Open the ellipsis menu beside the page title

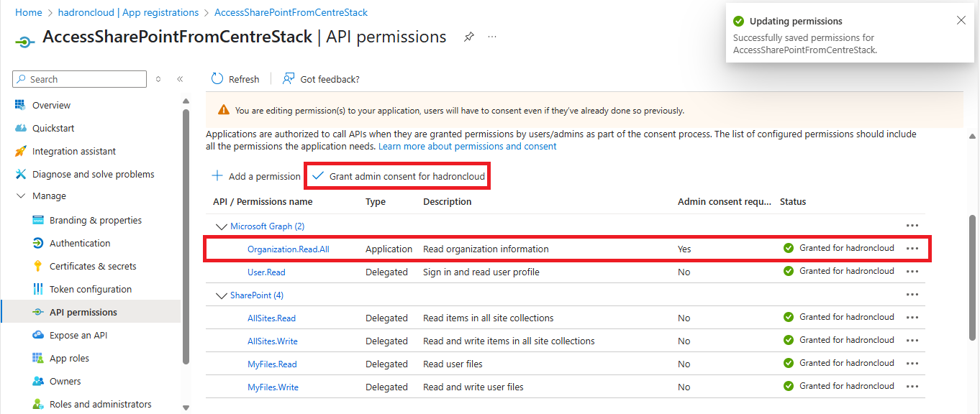492,37
